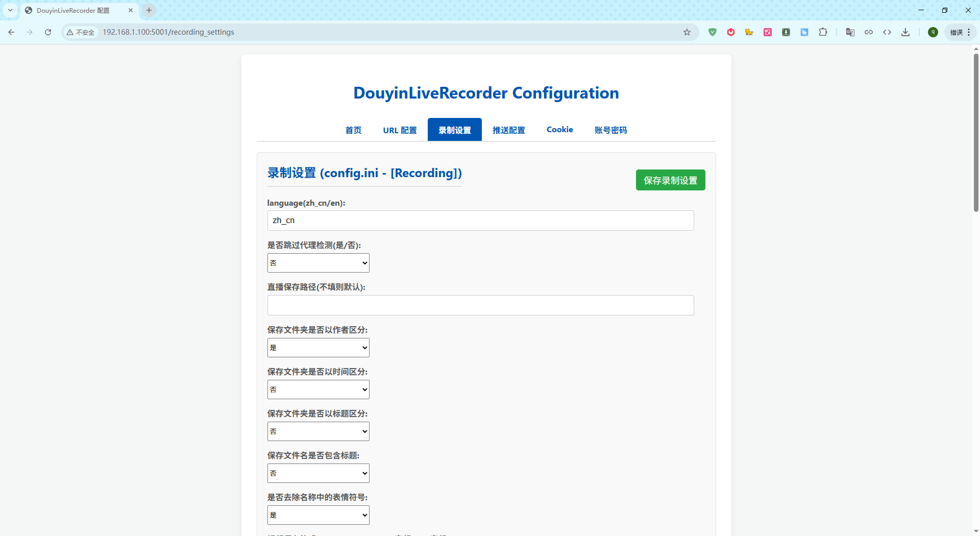980x536 pixels.
Task: Click the 保存录制设置 button
Action: (x=670, y=180)
